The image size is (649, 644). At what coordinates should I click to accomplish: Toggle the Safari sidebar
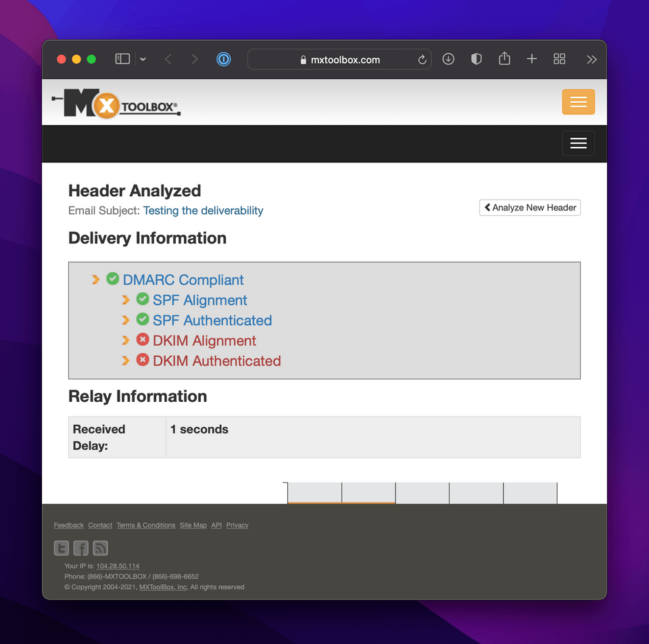click(x=122, y=60)
